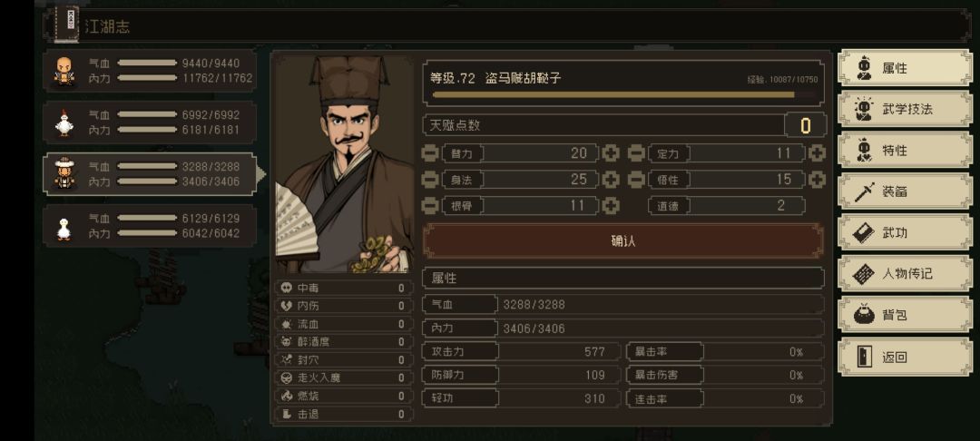Open the 特性 traits panel
The height and width of the screenshot is (441, 980).
click(x=904, y=150)
